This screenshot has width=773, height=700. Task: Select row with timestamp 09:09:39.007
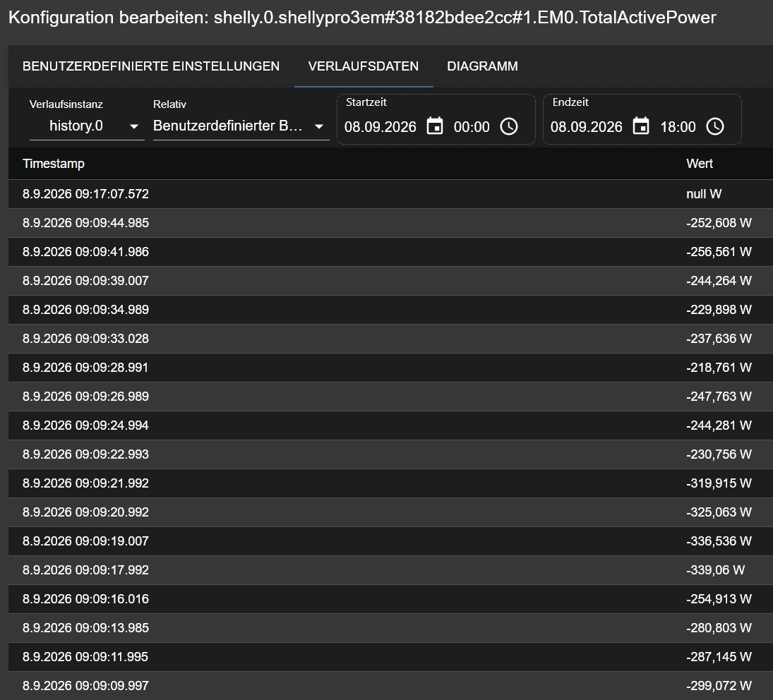pyautogui.click(x=390, y=281)
